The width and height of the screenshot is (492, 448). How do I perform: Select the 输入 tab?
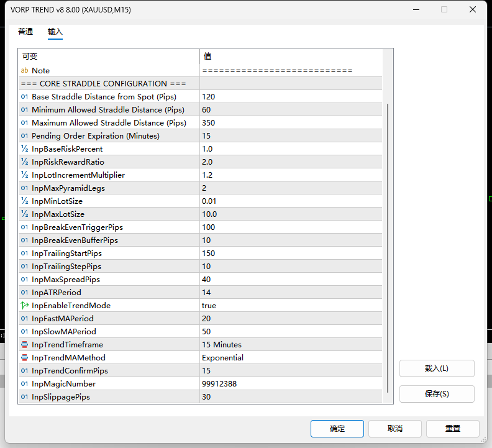pyautogui.click(x=55, y=32)
